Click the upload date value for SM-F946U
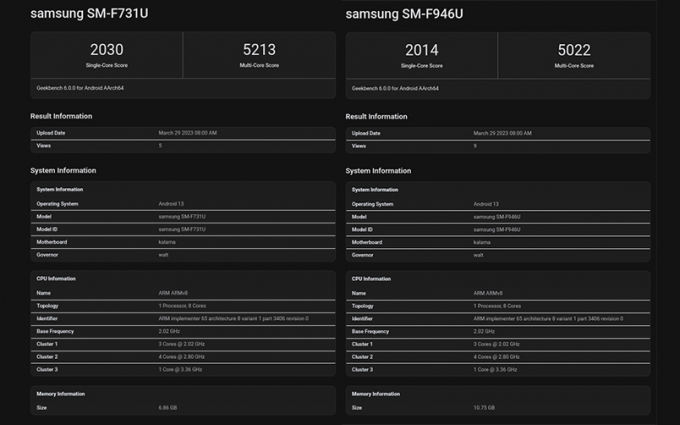Screen dimensions: 680x425 (503, 134)
